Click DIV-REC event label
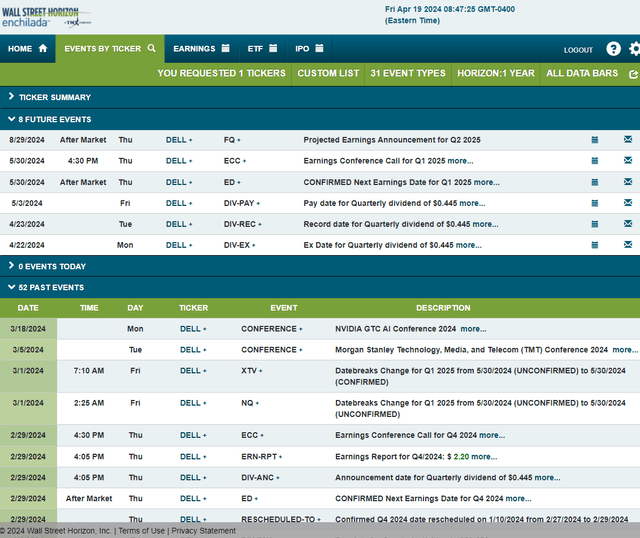Image resolution: width=640 pixels, height=538 pixels. (x=240, y=224)
